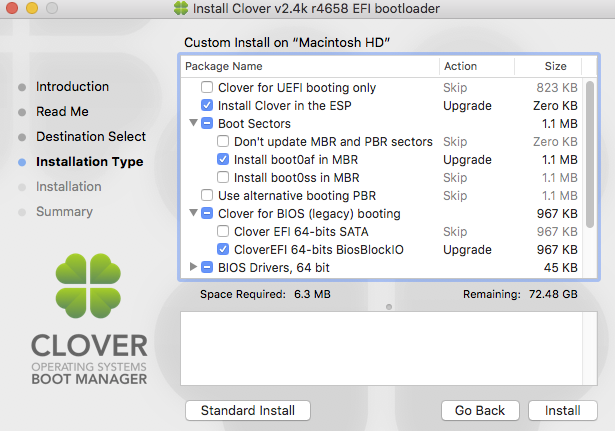Close the installer window
The image size is (615, 431).
[12, 8]
